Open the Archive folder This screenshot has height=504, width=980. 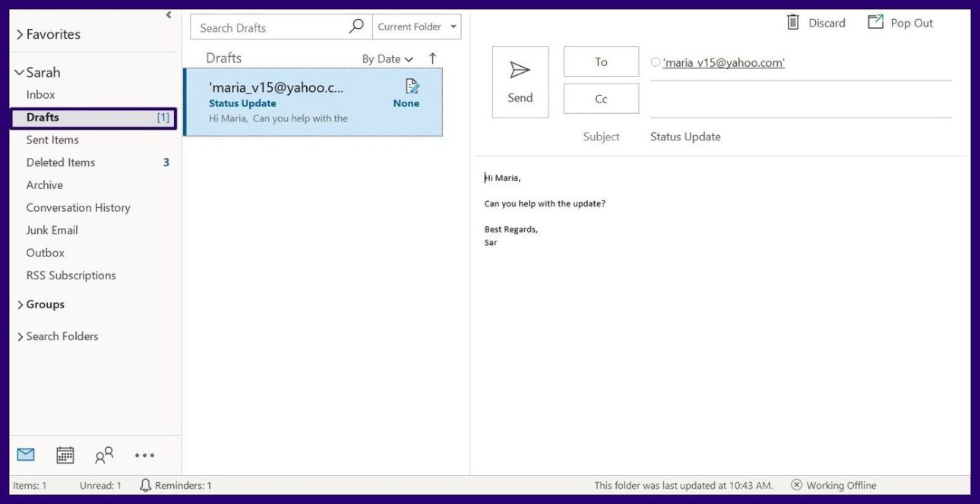pyautogui.click(x=45, y=185)
